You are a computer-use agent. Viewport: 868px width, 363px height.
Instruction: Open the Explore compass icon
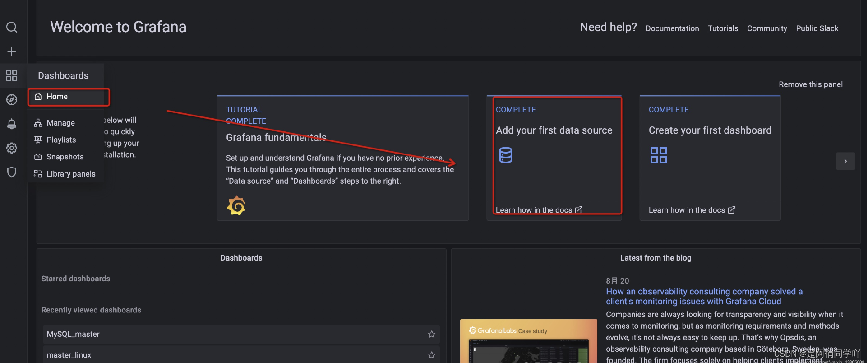point(12,100)
